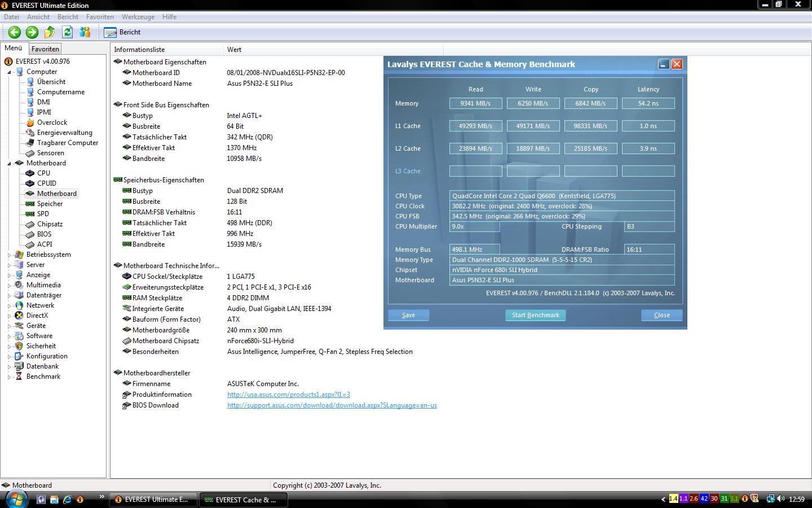Launch Internet Explorer from quick launch
The height and width of the screenshot is (508, 812).
(67, 500)
